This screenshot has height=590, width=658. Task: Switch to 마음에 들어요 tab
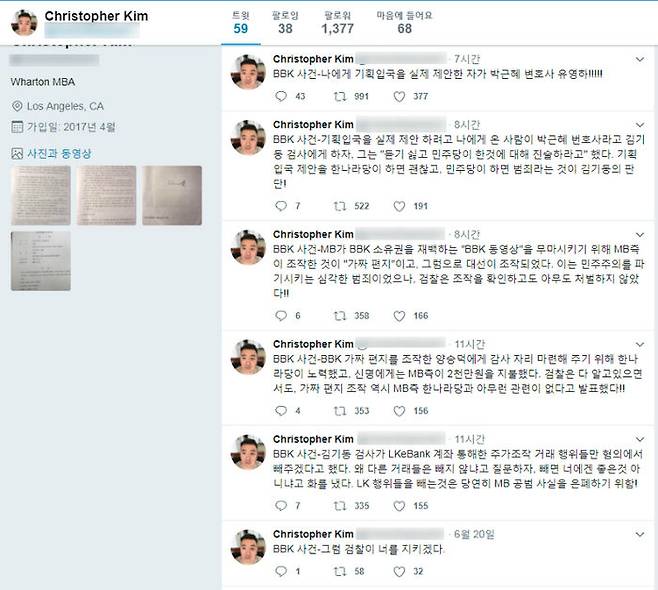click(404, 23)
